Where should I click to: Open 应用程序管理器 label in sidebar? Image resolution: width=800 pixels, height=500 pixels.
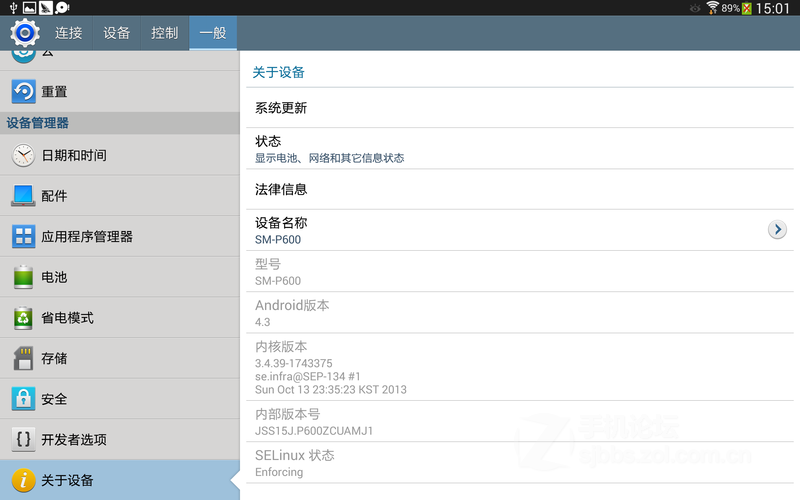pos(87,237)
